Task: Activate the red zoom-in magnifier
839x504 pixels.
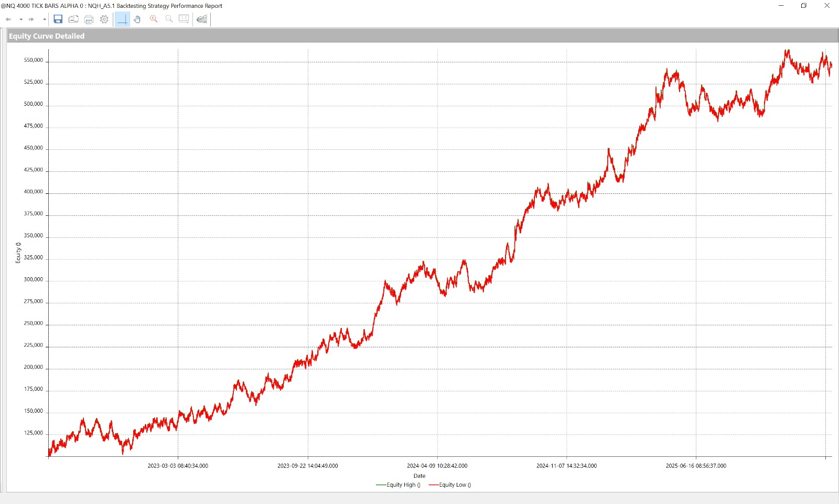Action: (154, 19)
